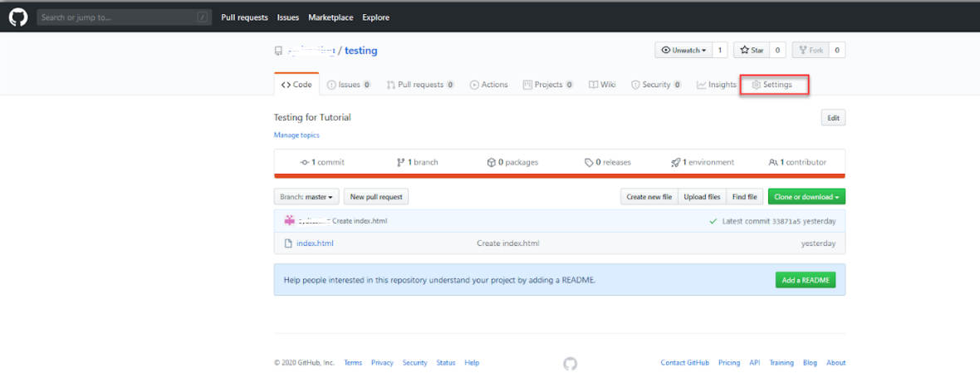Click the footer GitHub logo icon

pos(570,364)
